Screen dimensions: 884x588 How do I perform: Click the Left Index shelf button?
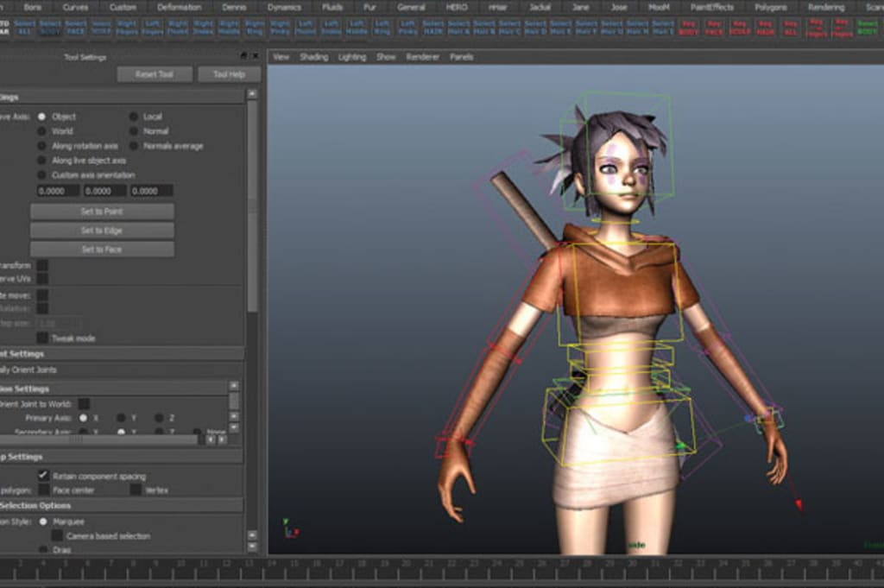coord(331,27)
